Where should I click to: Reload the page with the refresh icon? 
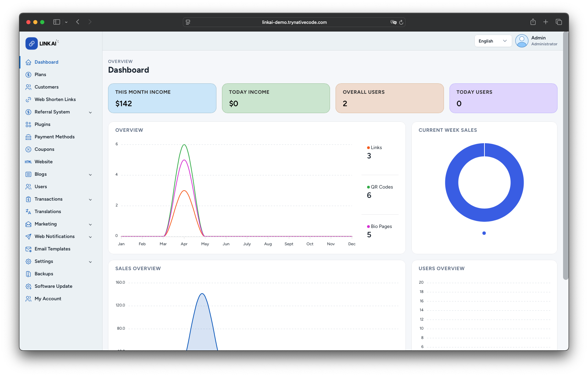tap(401, 22)
